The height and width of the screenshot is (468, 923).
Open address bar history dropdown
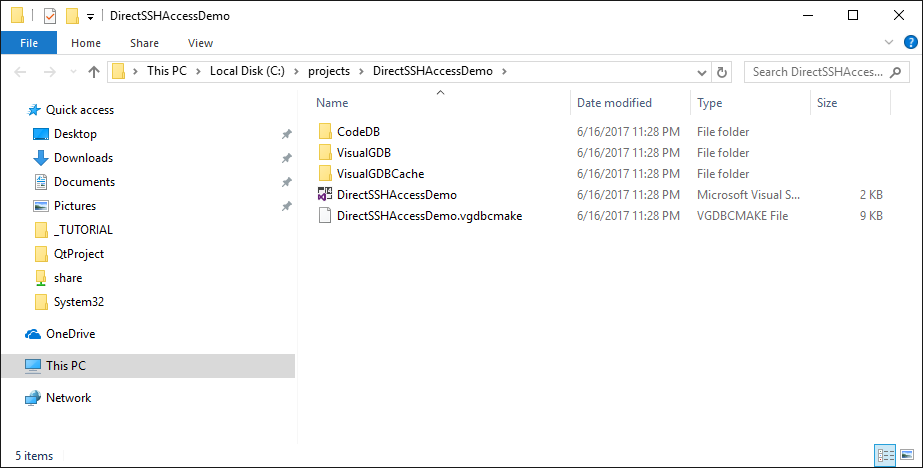click(702, 72)
